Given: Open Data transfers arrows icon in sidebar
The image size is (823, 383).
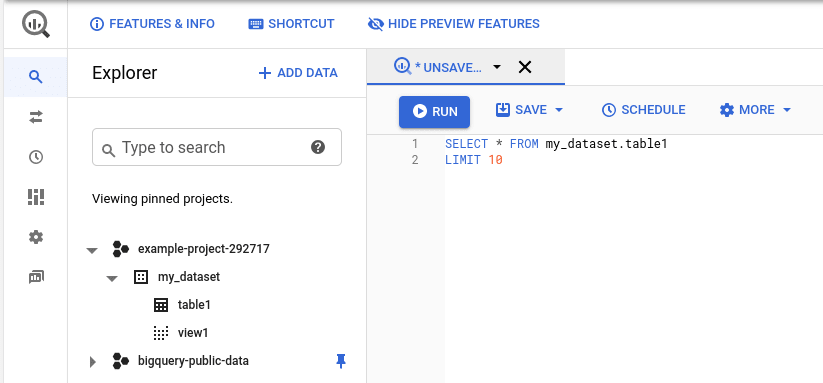Looking at the screenshot, I should coord(36,118).
